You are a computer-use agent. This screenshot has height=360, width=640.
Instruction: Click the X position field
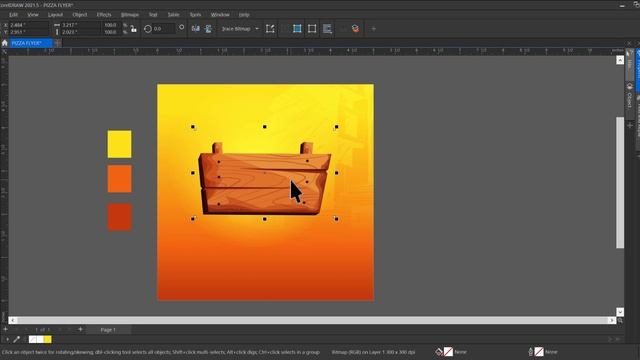29,25
